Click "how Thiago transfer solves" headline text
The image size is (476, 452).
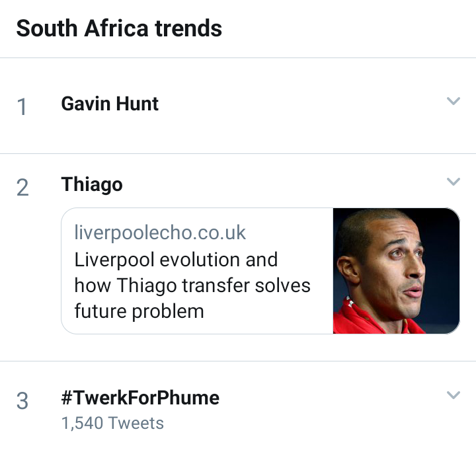192,285
